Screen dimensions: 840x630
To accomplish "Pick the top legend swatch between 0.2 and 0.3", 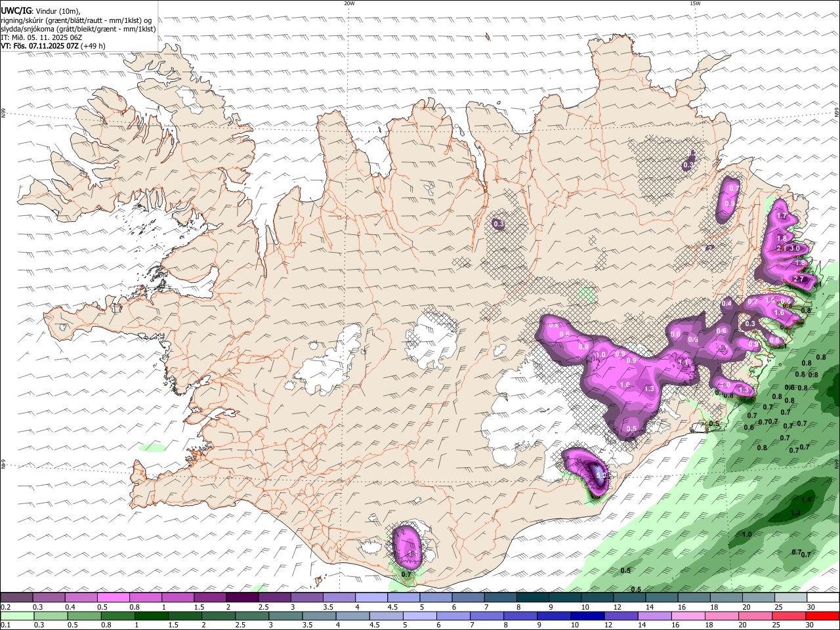I will click(16, 597).
